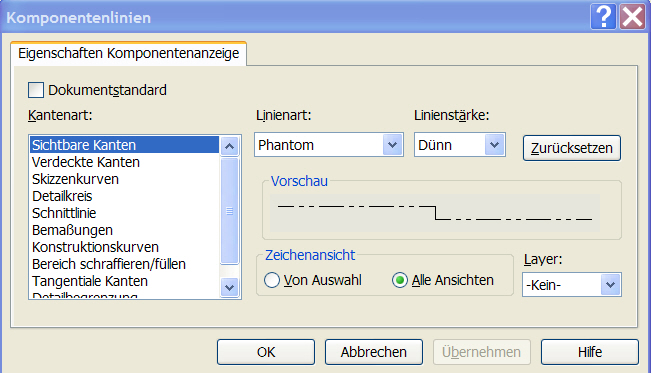
Task: Select Tangentiale Kanten in the list
Action: 124,281
